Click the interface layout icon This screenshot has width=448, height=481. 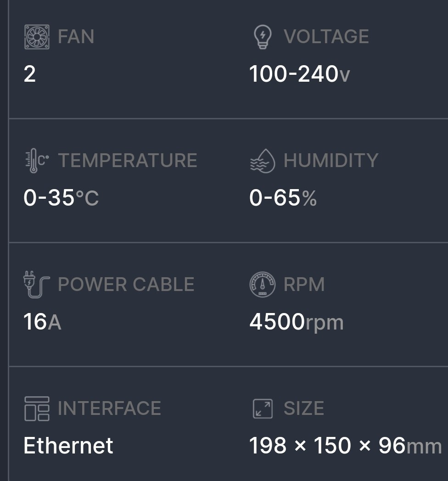click(x=37, y=408)
